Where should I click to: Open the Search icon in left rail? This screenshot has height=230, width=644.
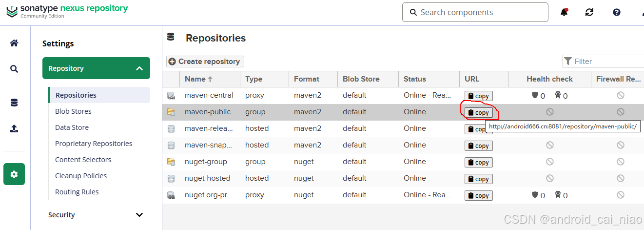click(14, 69)
